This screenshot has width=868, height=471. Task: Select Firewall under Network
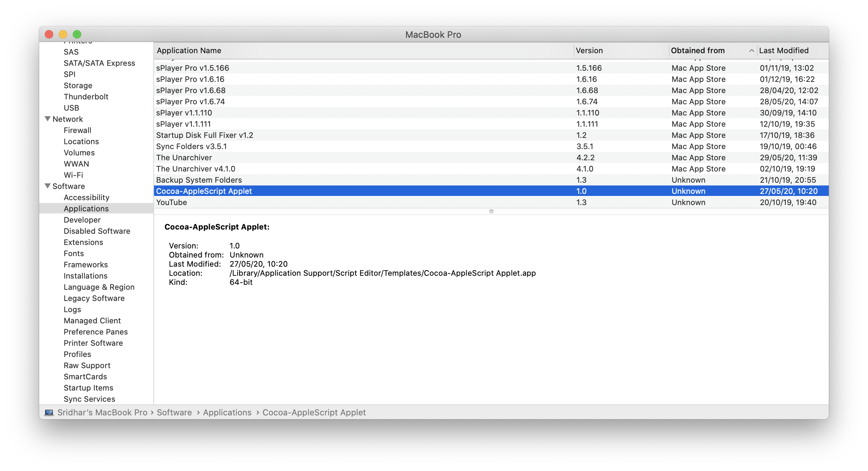pyautogui.click(x=77, y=130)
